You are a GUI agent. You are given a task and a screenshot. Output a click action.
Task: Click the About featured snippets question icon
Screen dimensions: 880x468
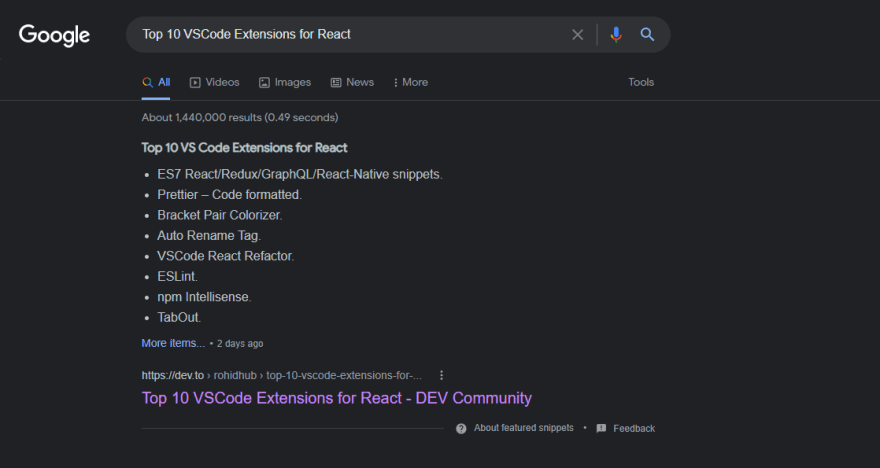pos(461,429)
